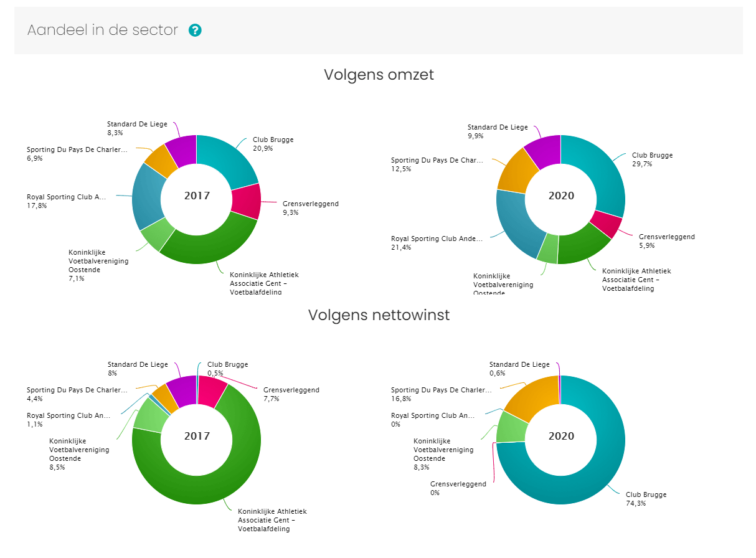Click the 'Standard De Liege 8%' label
The image size is (756, 558).
tap(138, 369)
